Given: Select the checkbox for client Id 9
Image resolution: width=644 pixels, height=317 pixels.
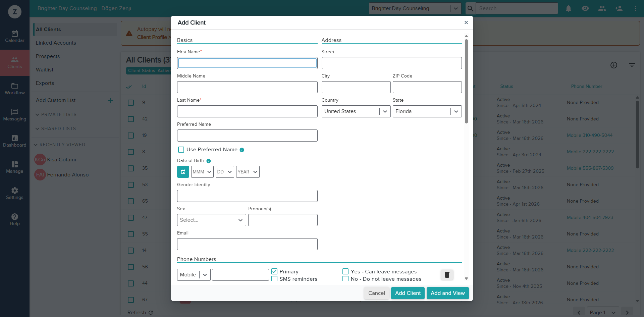Looking at the screenshot, I should 131,103.
